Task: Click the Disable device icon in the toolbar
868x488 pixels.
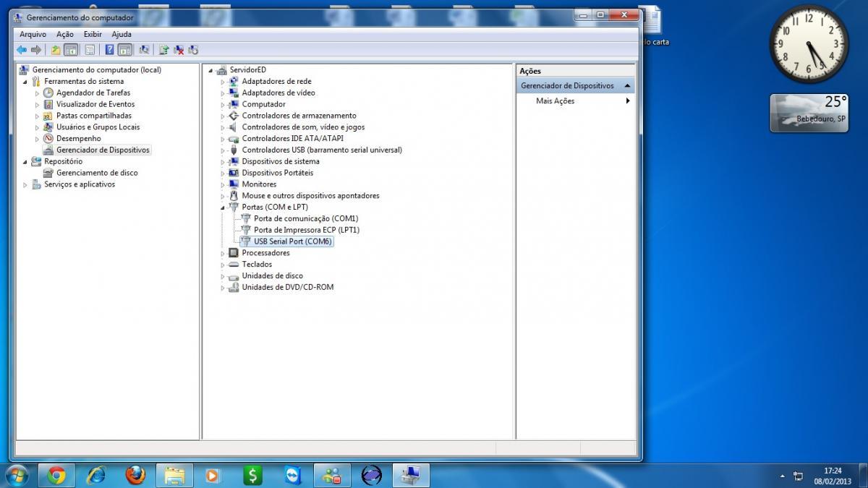Action: 193,50
